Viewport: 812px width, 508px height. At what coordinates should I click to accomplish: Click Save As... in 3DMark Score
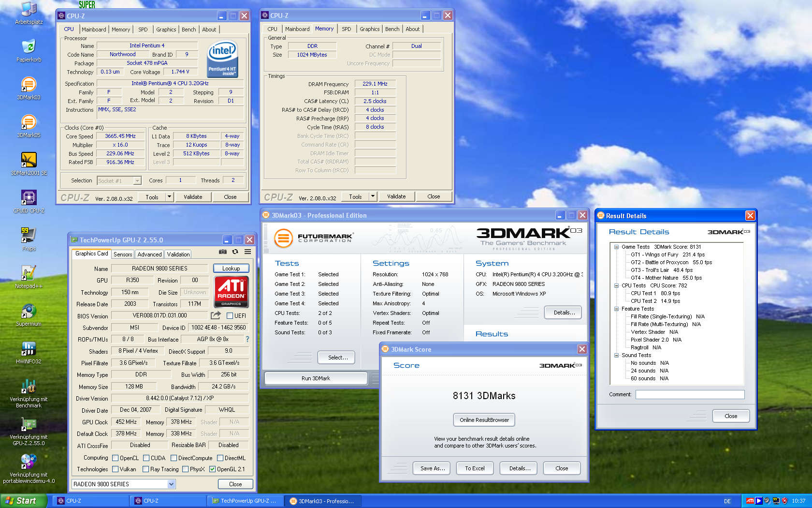[x=433, y=468]
